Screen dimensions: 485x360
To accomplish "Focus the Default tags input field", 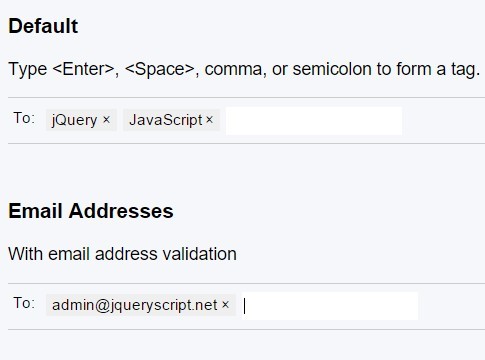I will point(314,121).
